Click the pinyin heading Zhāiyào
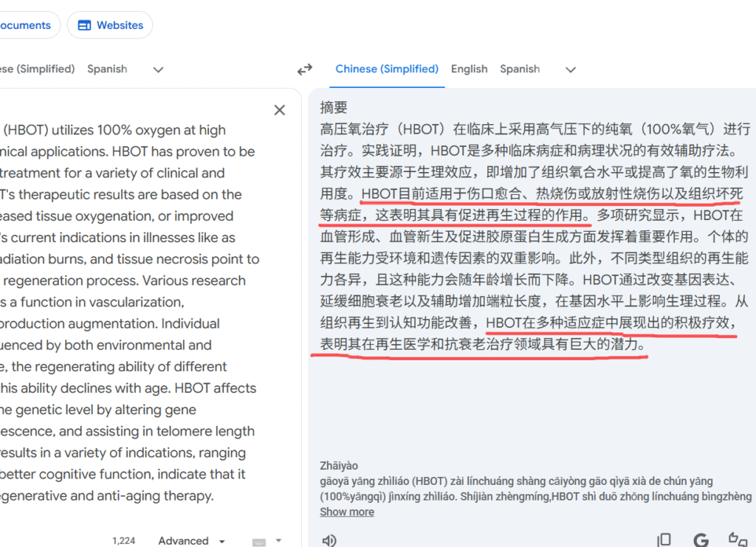The width and height of the screenshot is (756, 547). (339, 466)
